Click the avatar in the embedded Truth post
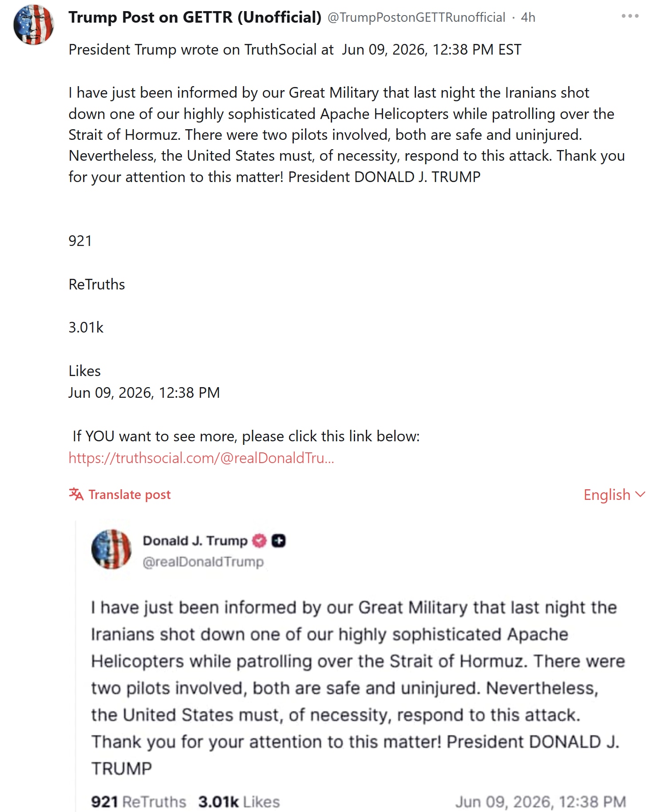This screenshot has height=812, width=657. (x=111, y=549)
